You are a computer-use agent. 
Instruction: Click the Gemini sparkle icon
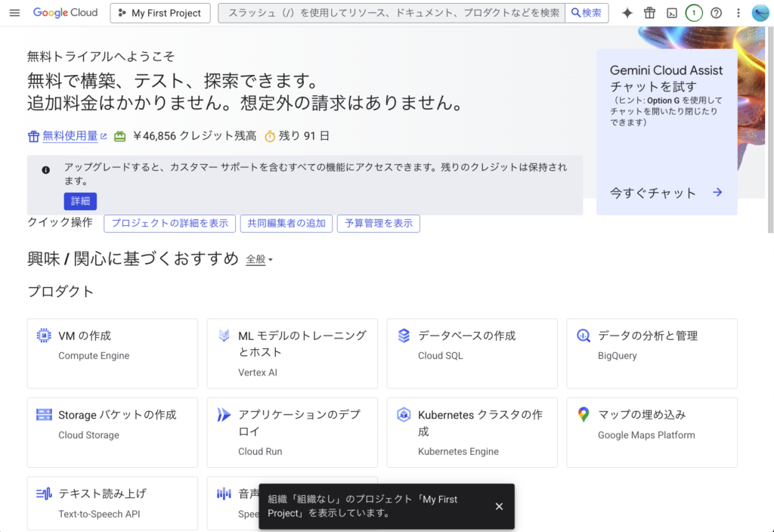click(627, 13)
